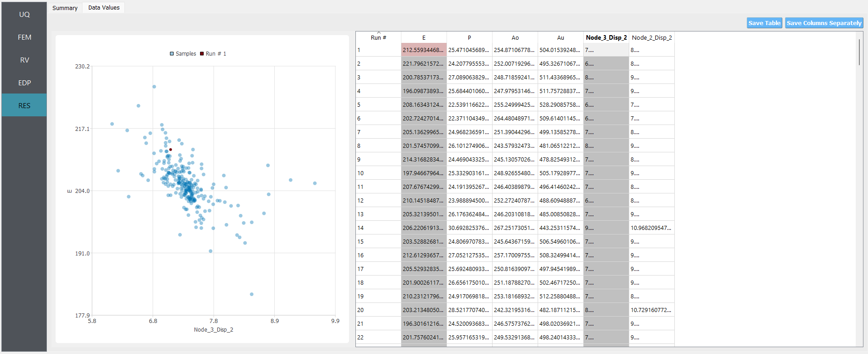
Task: Select Au cell 485.00850828 in row 13
Action: [x=560, y=214]
